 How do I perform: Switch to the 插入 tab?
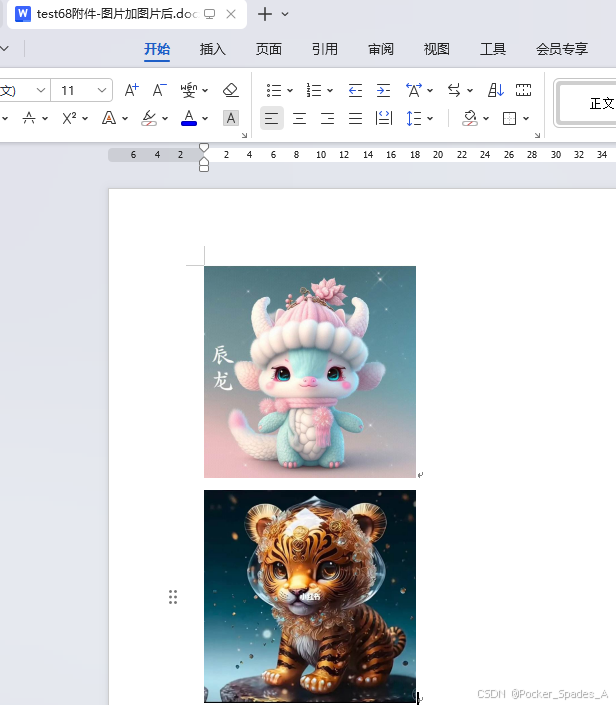click(213, 49)
